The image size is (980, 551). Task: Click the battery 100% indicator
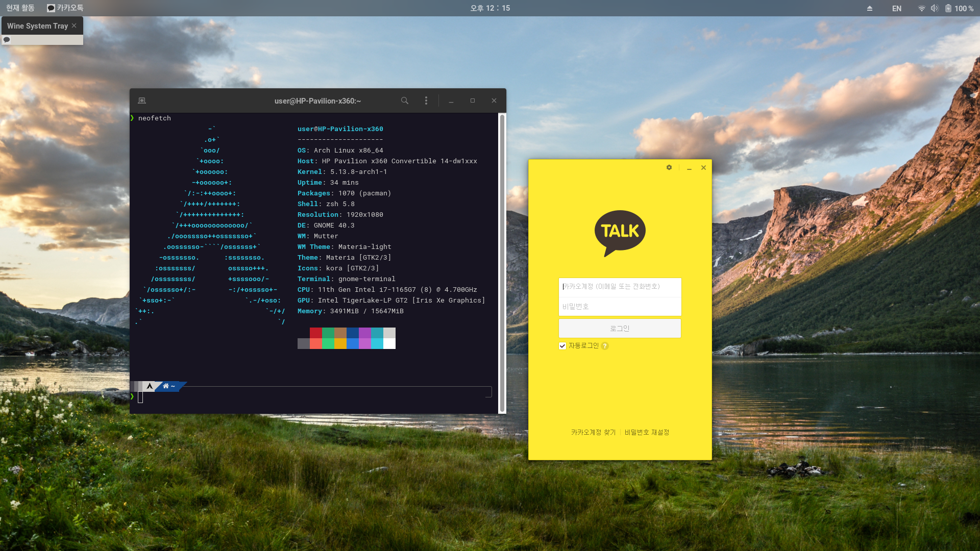point(960,8)
